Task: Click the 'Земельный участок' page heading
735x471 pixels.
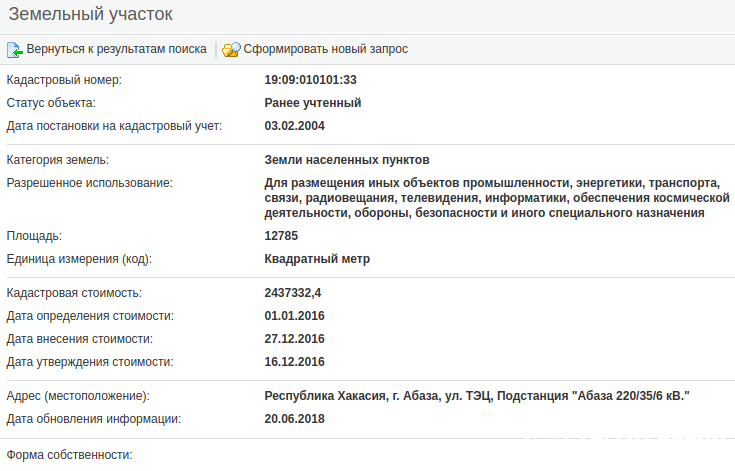Action: tap(91, 14)
